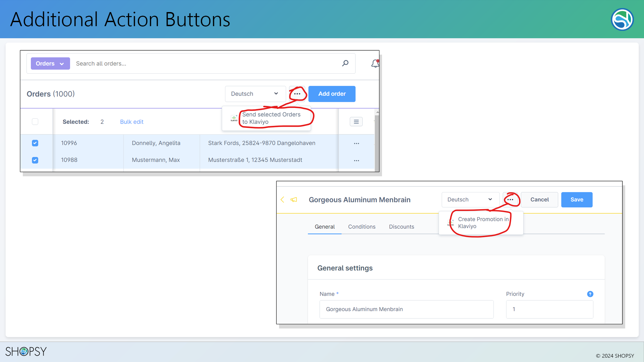Switch to the General tab
Viewport: 644px width, 362px height.
tap(324, 227)
